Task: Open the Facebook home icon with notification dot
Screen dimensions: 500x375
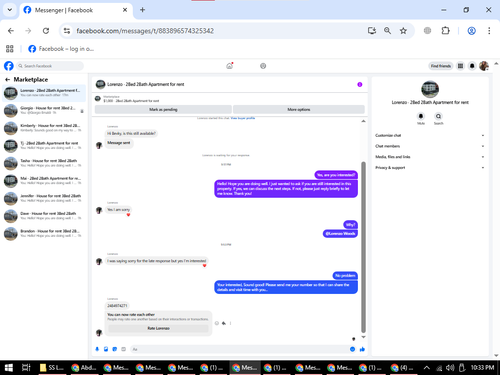Action: click(229, 66)
